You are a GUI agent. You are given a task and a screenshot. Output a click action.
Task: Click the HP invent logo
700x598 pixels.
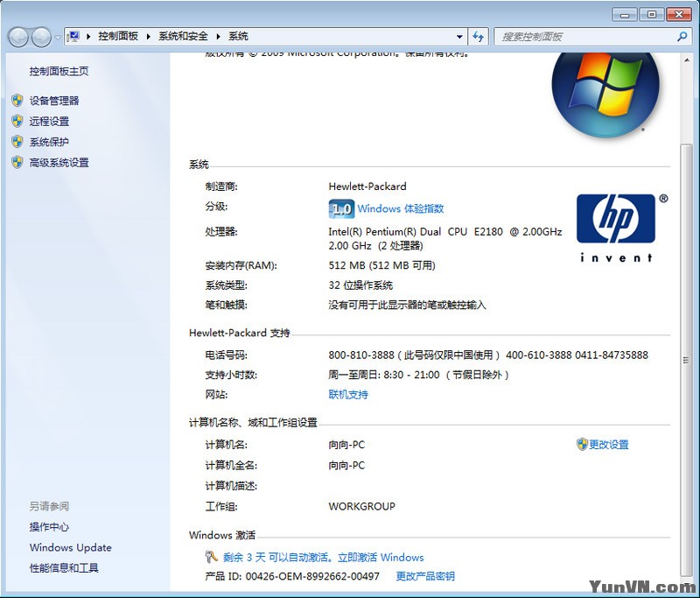point(622,228)
